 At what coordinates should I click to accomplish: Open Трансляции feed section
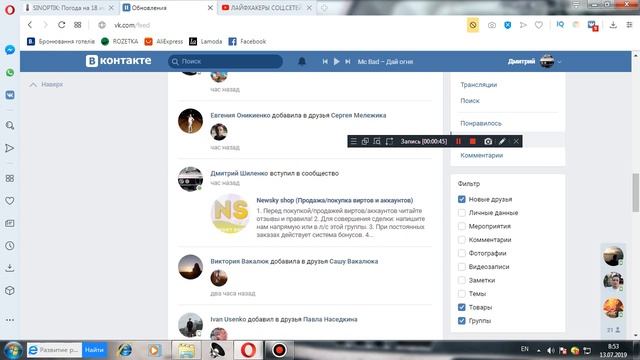478,84
